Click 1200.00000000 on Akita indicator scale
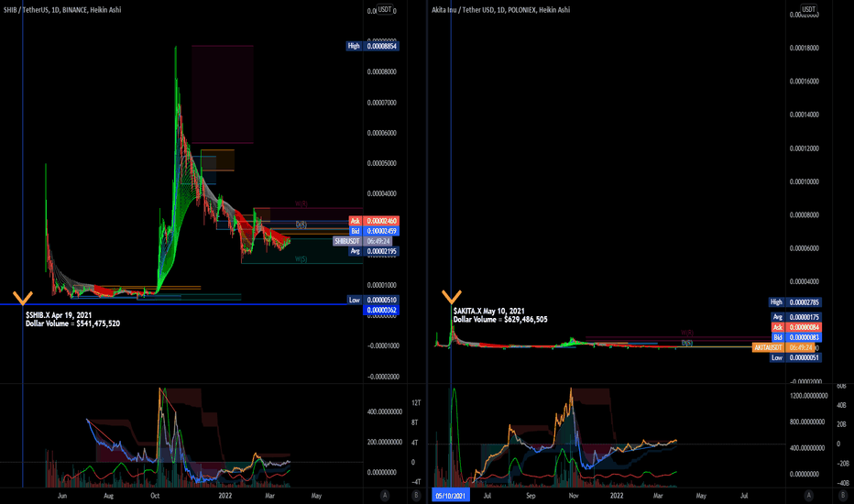 809,396
